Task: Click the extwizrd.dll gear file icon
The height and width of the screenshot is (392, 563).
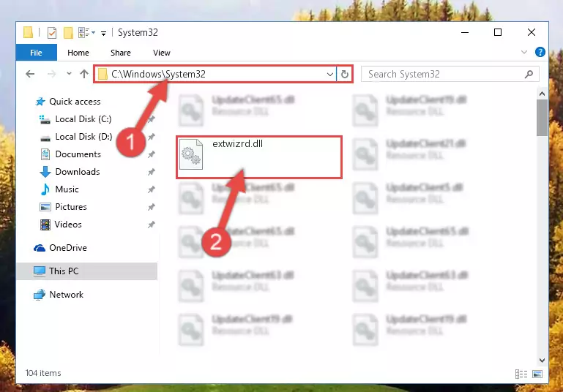Action: pos(191,154)
